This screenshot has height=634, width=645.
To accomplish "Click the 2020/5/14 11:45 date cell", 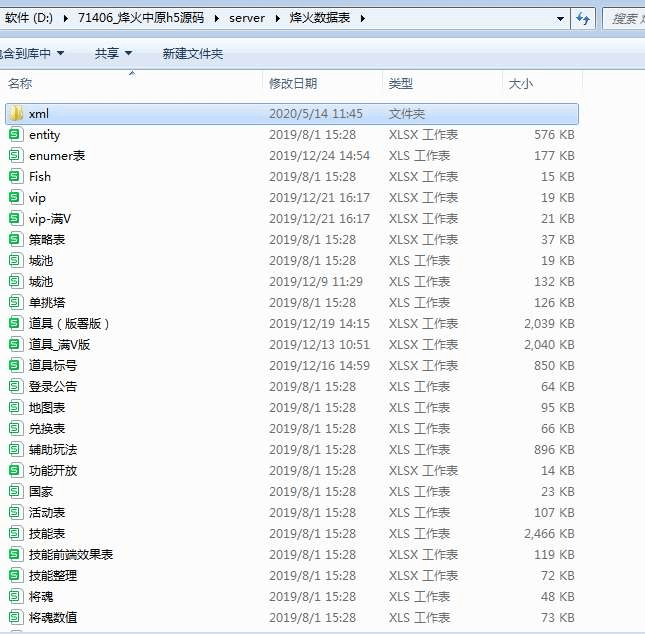I will 316,114.
